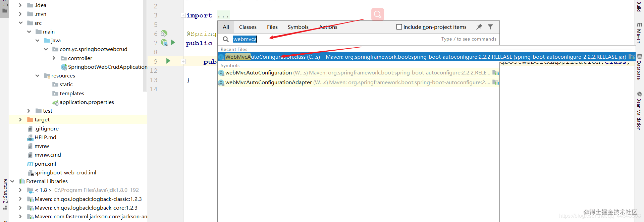Click Spring bean gutter icon on line 6

click(164, 34)
